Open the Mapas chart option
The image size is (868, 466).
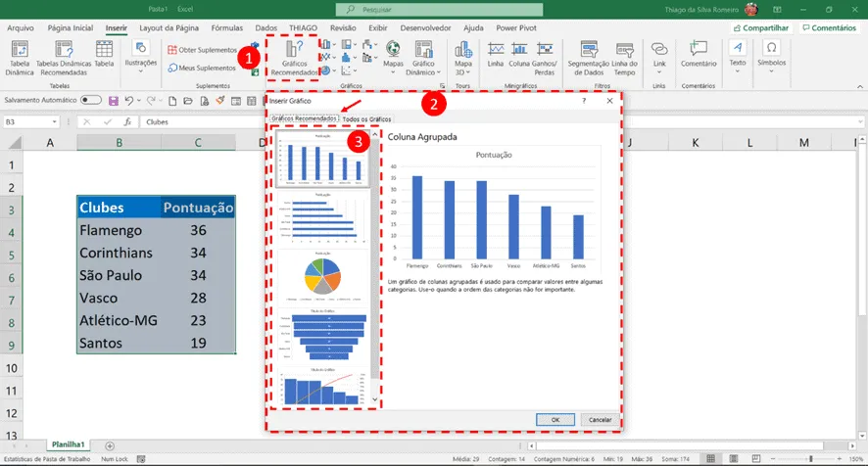393,58
